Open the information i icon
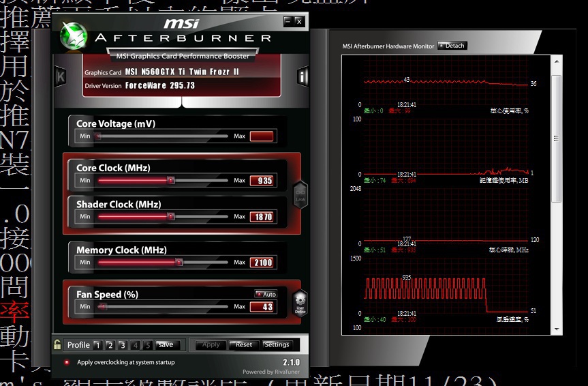The height and width of the screenshot is (386, 588). pyautogui.click(x=302, y=76)
